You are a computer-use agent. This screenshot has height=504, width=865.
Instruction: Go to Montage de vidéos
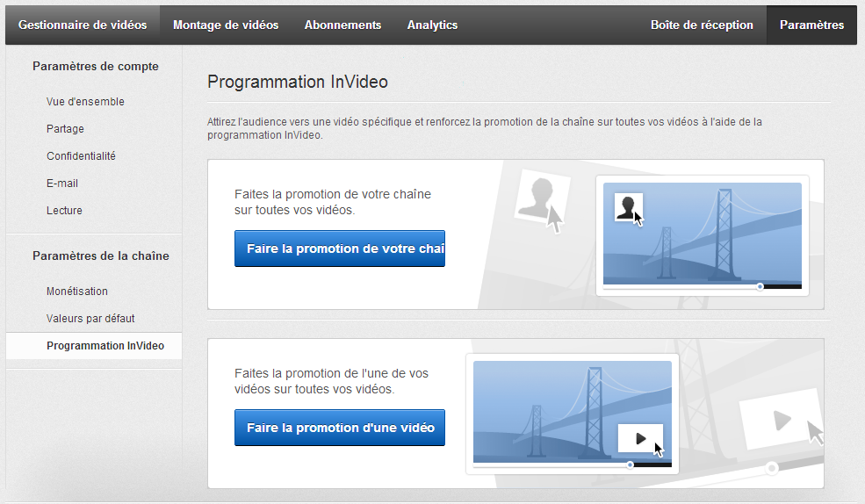pyautogui.click(x=226, y=25)
